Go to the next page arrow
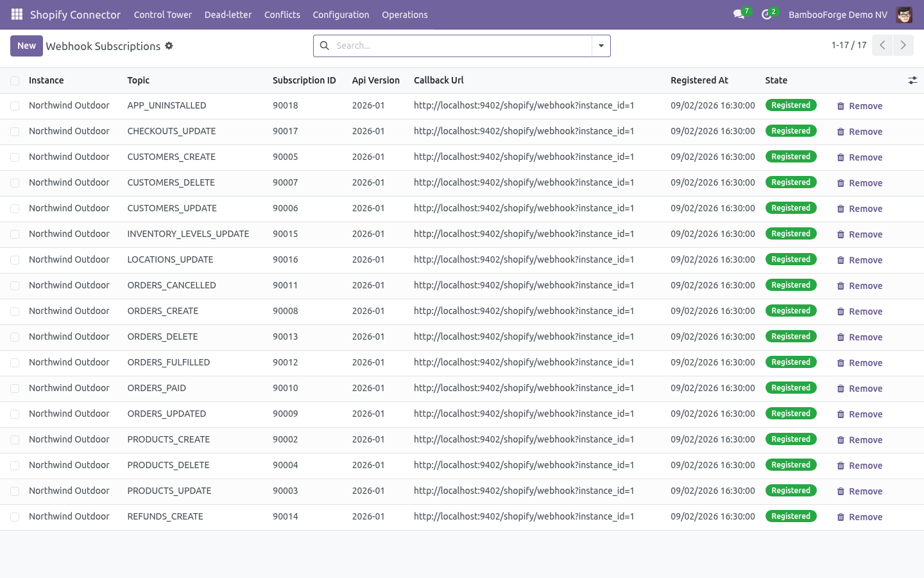The height and width of the screenshot is (578, 924). click(903, 46)
